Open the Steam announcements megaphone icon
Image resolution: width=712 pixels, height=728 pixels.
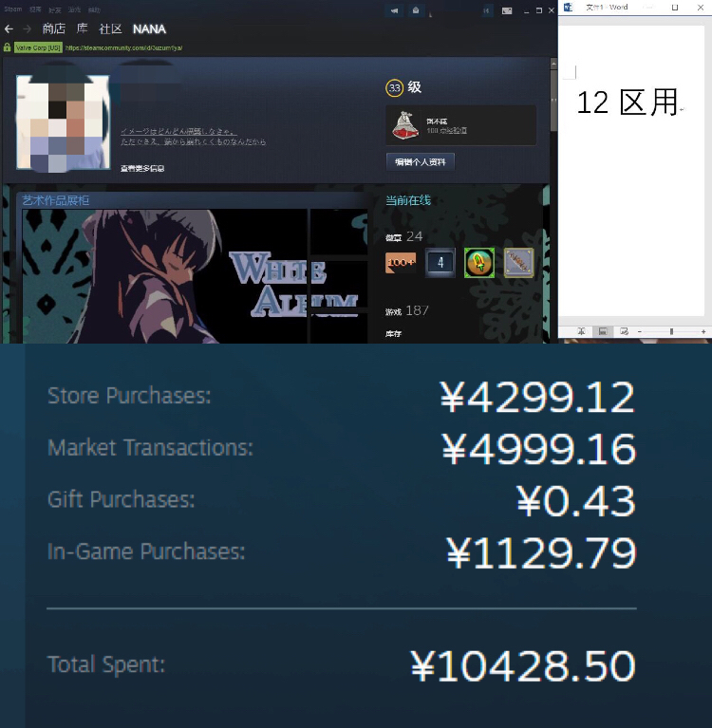[x=394, y=10]
